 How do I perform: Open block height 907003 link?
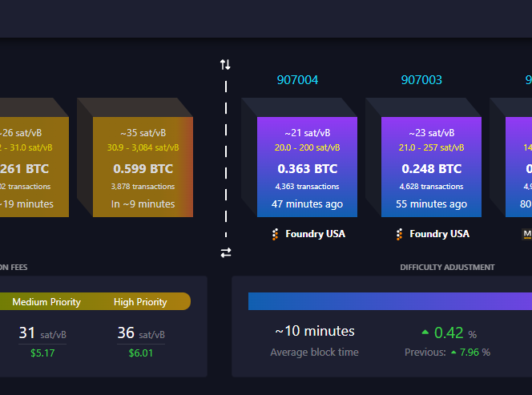pos(421,80)
